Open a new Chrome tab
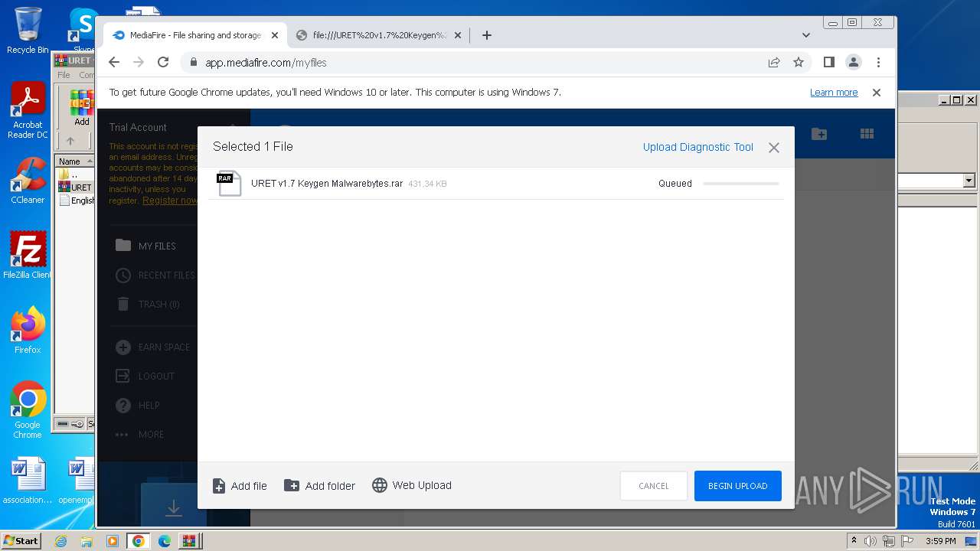 tap(487, 35)
